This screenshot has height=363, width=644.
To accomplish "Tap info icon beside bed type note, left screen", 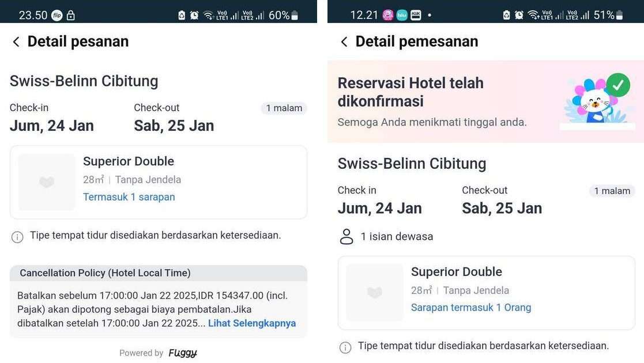I will click(17, 237).
